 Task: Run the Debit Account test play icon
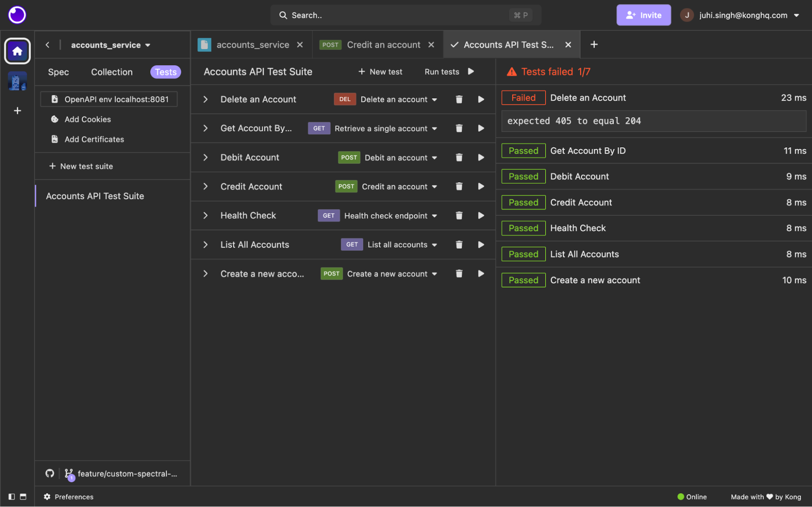pyautogui.click(x=481, y=158)
